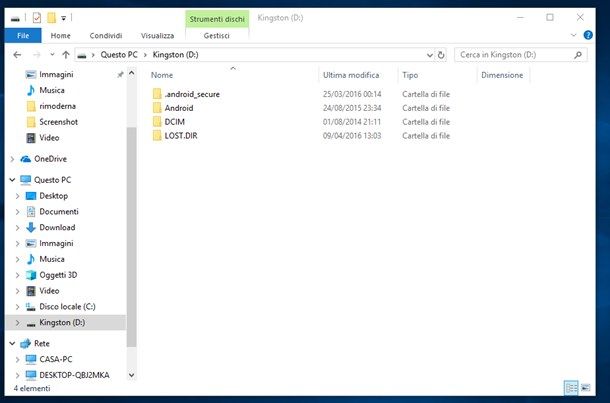This screenshot has height=403, width=610.
Task: Open the Gestisci ribbon tab
Action: (216, 35)
